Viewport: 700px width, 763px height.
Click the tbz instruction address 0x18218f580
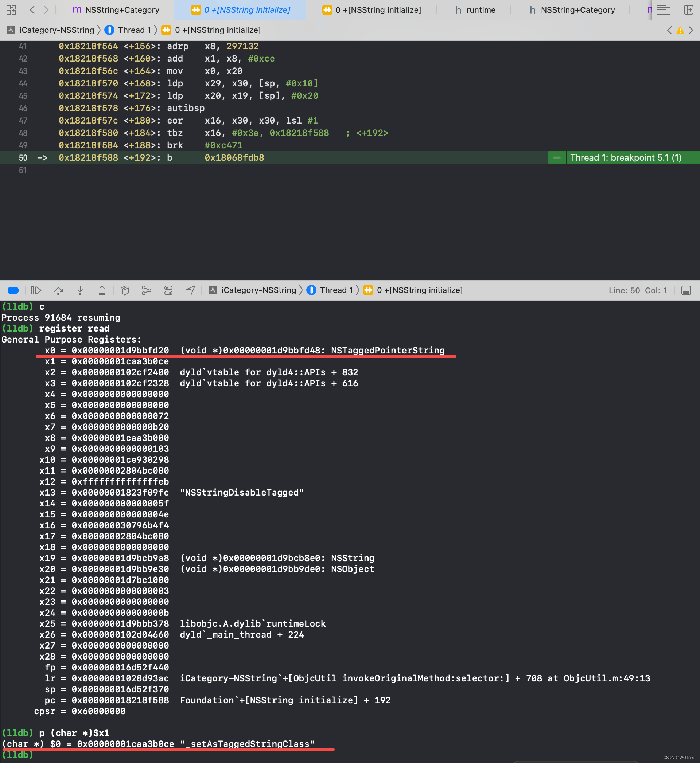(x=88, y=133)
